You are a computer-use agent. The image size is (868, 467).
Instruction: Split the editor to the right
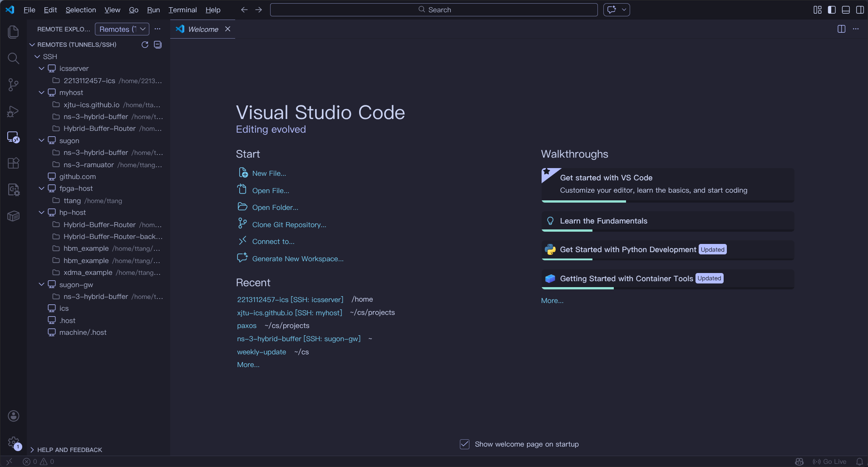(841, 29)
